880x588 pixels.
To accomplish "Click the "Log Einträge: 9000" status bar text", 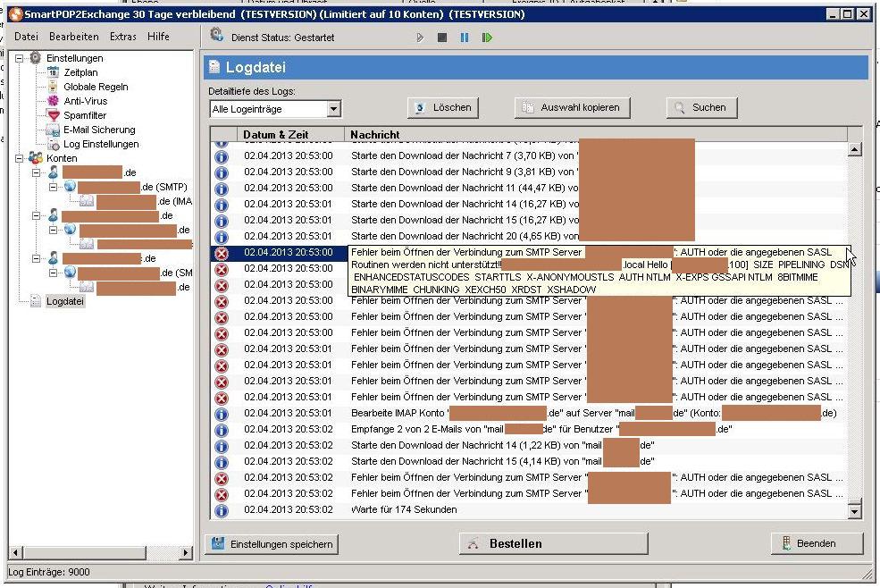I will [x=49, y=572].
